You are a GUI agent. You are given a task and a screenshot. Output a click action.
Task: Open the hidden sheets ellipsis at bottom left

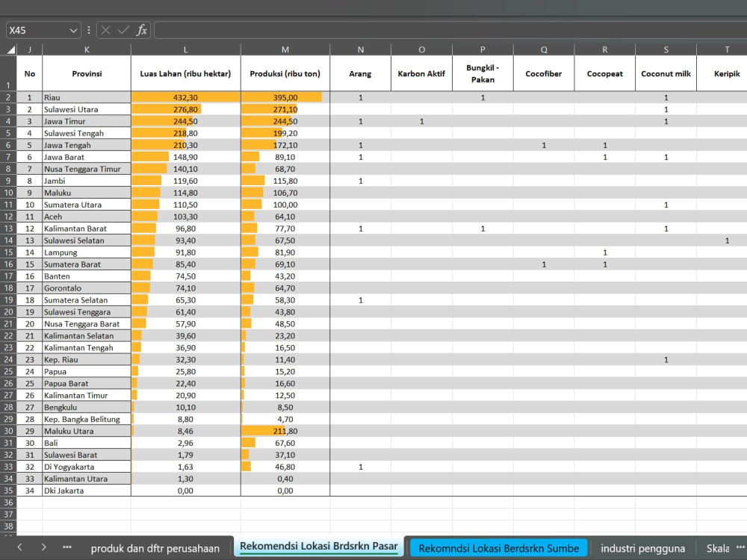67,547
